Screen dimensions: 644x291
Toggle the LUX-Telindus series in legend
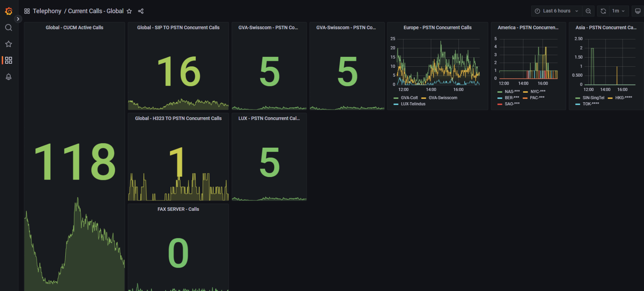(413, 104)
